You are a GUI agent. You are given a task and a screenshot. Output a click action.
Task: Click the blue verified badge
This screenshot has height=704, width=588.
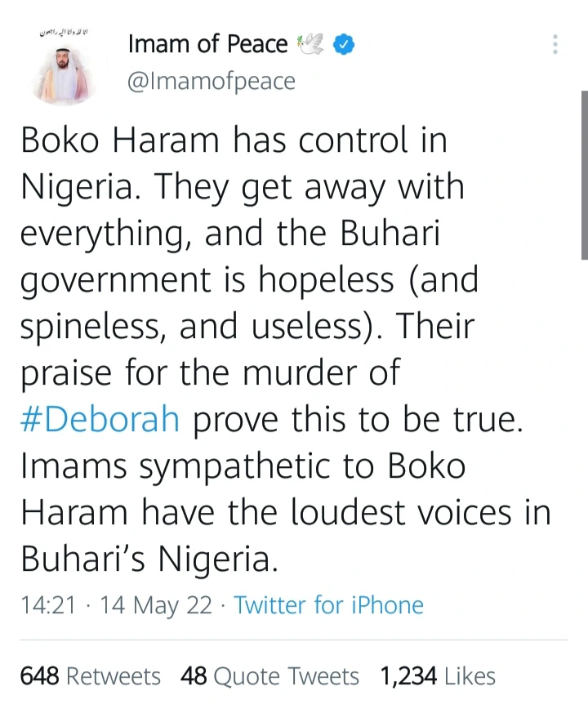(347, 44)
